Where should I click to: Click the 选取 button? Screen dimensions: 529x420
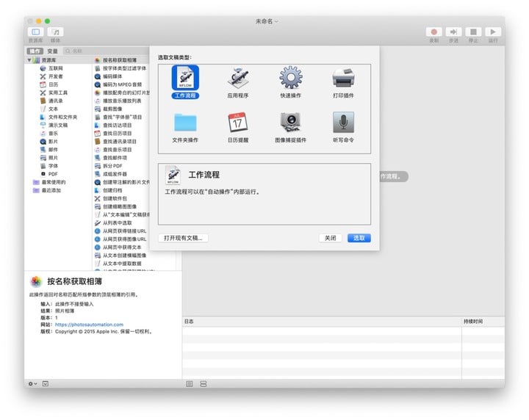tap(359, 238)
